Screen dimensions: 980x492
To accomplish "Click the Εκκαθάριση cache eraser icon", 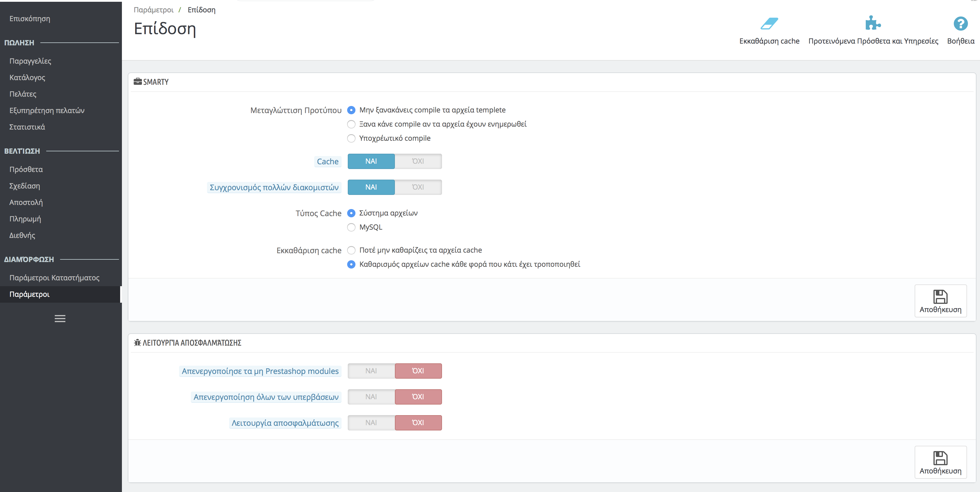I will [769, 24].
